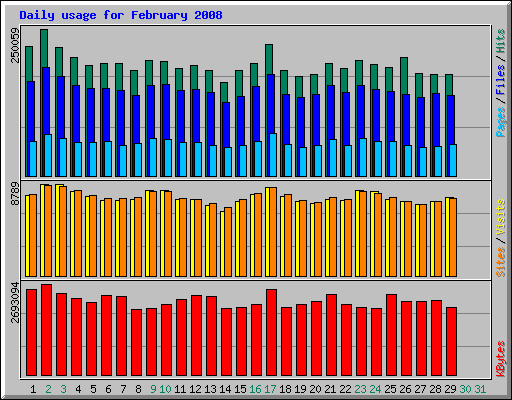Viewport: 512px width, 400px height.
Task: Click the red KBytes bar for day 17
Action: click(x=271, y=333)
